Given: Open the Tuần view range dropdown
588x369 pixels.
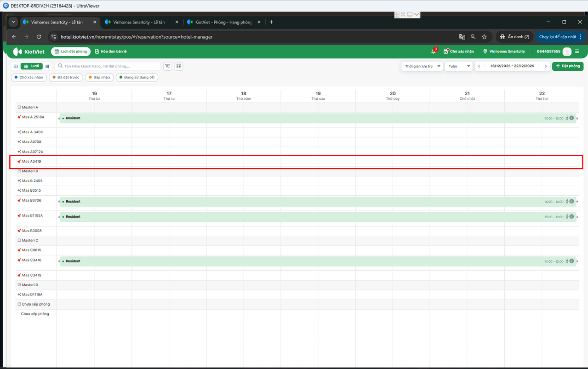Looking at the screenshot, I should click(459, 66).
